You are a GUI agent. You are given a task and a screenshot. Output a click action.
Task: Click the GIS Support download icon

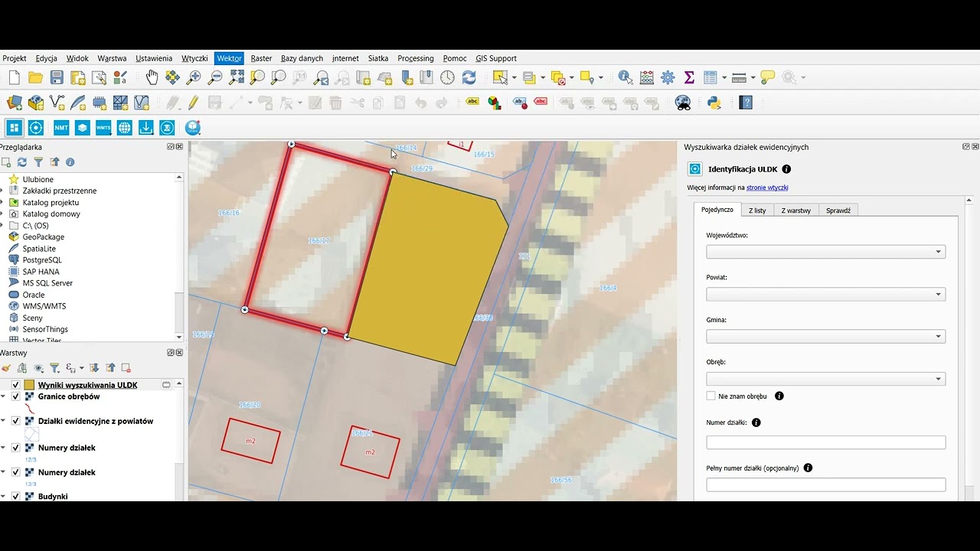click(145, 128)
